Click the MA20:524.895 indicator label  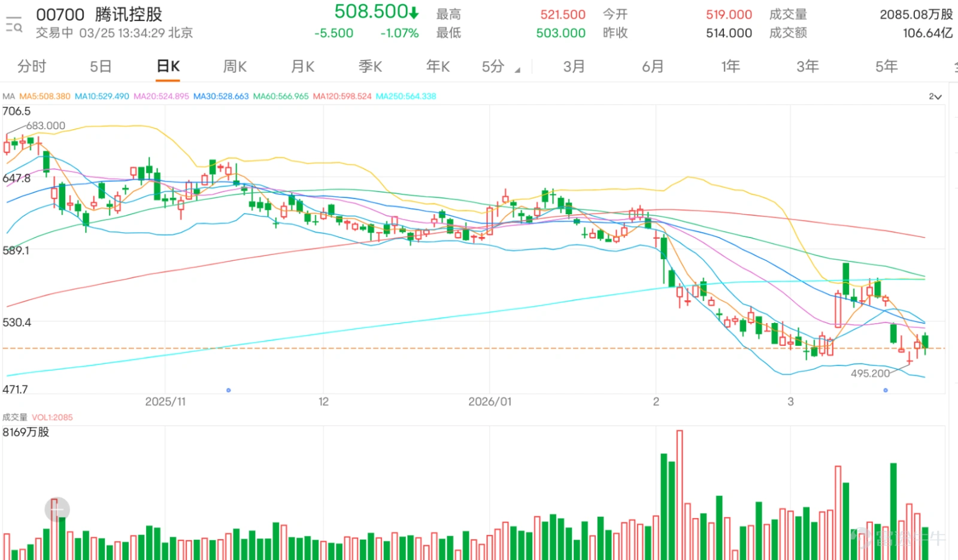coord(161,96)
